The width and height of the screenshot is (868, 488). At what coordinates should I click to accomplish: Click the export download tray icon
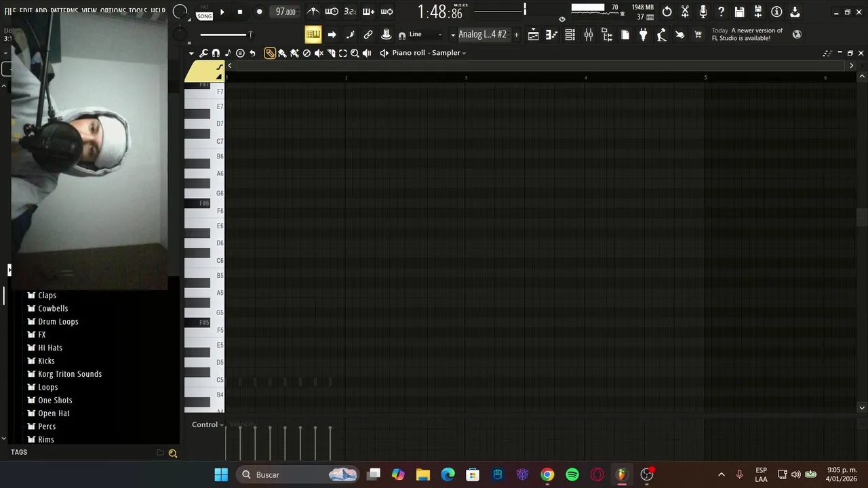click(x=795, y=12)
